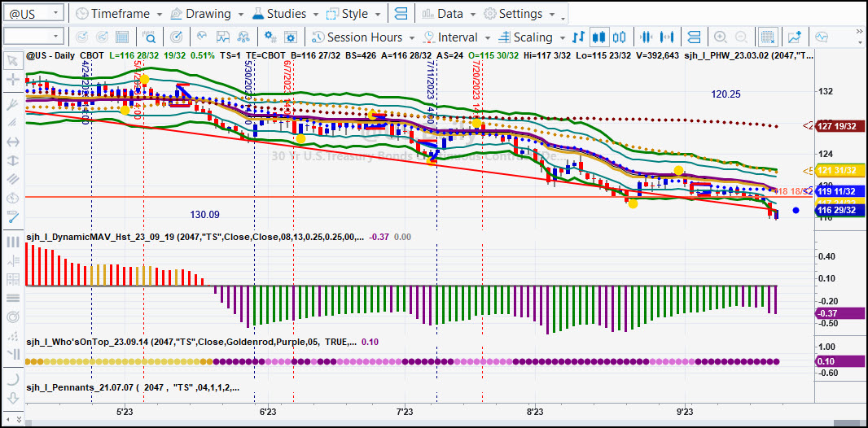Select the vertical range arrow tool

(x=12, y=161)
